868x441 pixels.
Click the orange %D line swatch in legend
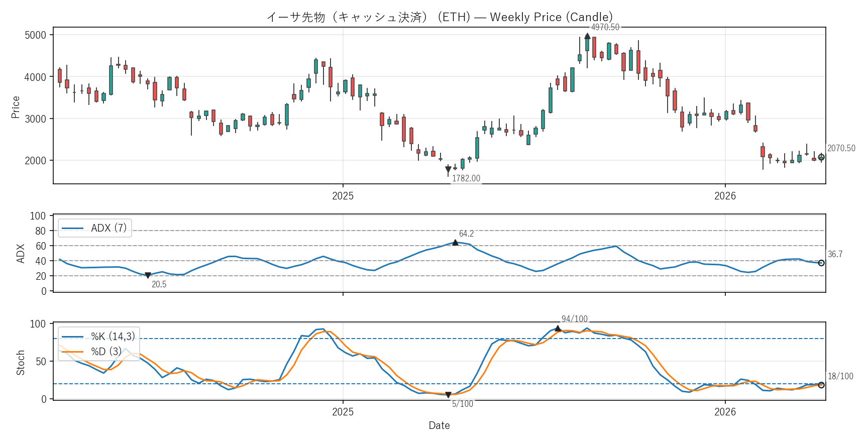click(72, 352)
